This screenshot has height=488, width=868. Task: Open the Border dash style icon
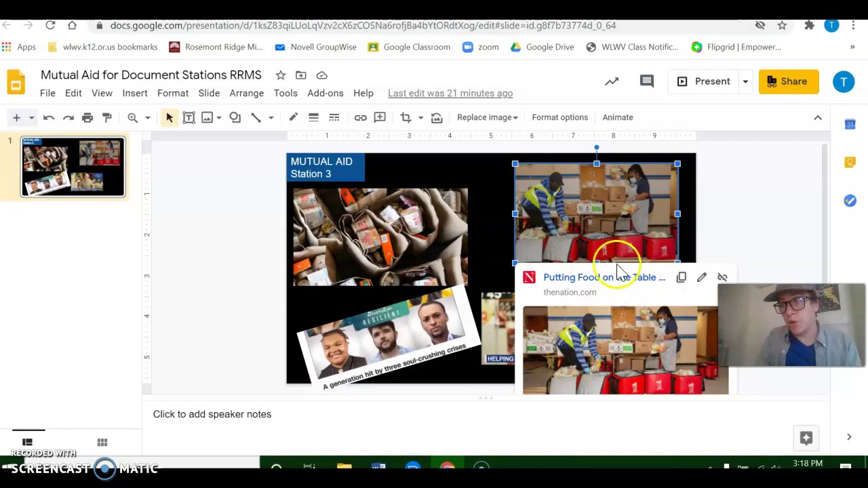334,117
